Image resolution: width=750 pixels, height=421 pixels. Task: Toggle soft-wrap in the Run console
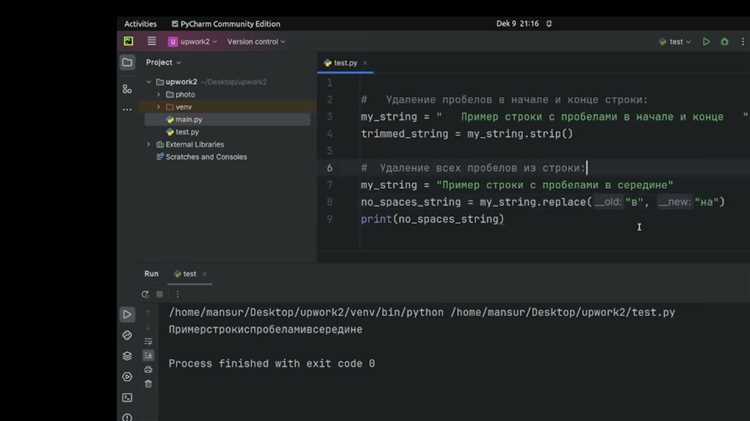pyautogui.click(x=148, y=341)
